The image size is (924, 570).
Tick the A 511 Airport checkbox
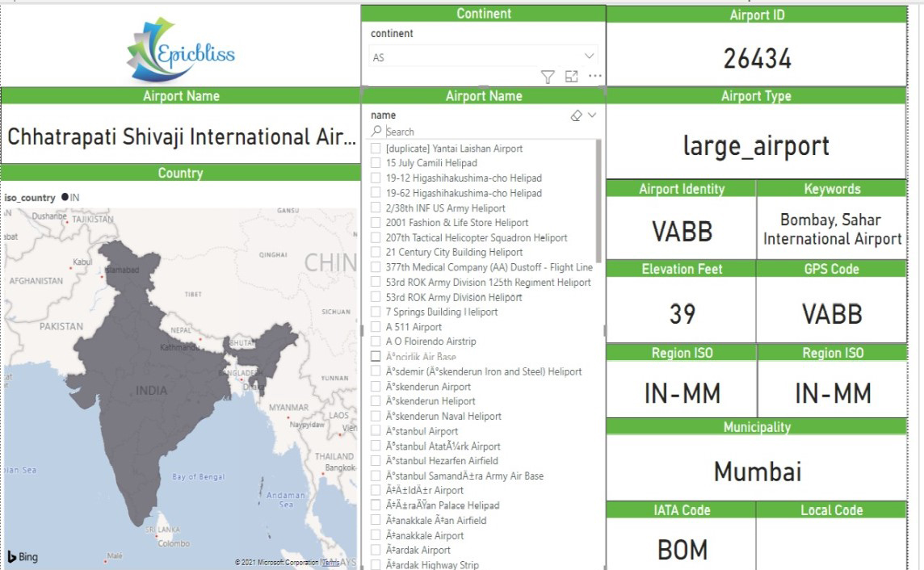pyautogui.click(x=376, y=327)
